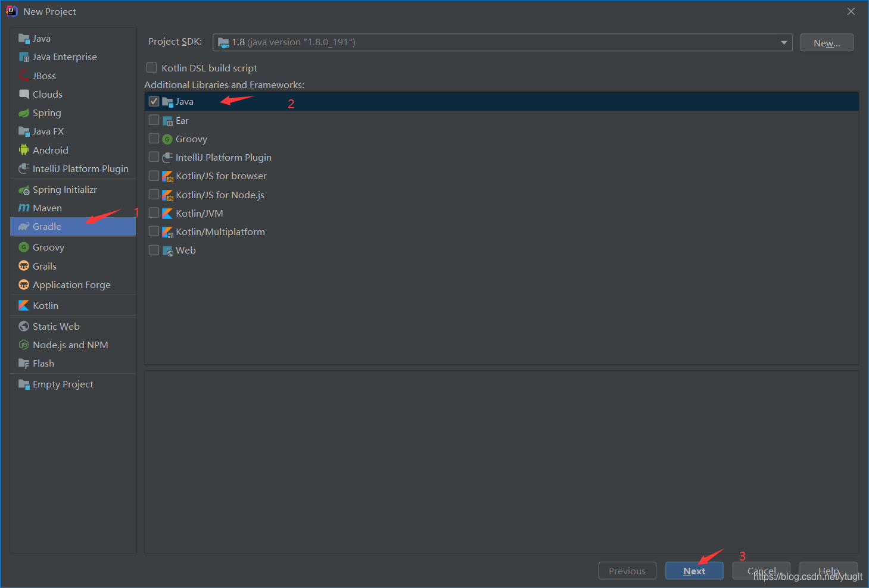Image resolution: width=869 pixels, height=588 pixels.
Task: Click the Previous button
Action: tap(627, 571)
